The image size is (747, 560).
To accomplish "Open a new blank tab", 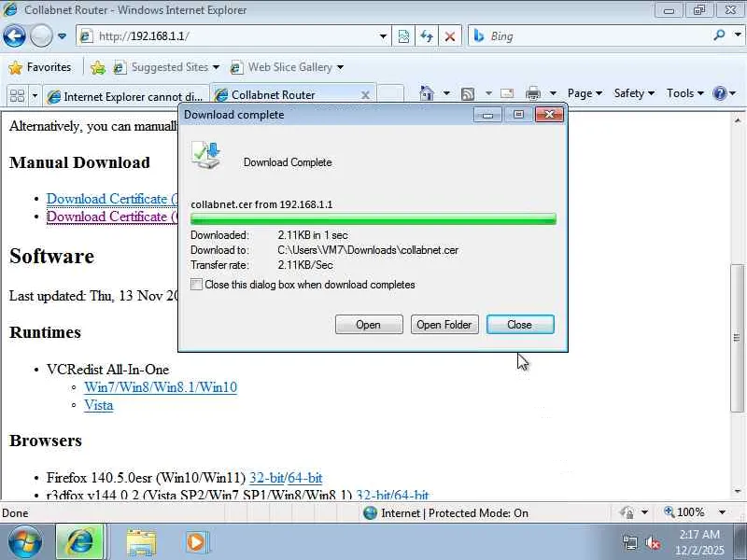I will (391, 94).
